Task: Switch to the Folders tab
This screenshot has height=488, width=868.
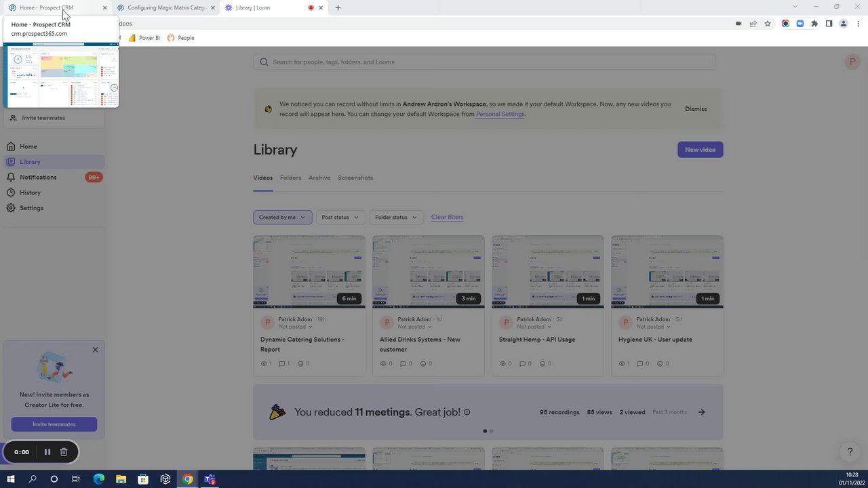Action: coord(290,178)
